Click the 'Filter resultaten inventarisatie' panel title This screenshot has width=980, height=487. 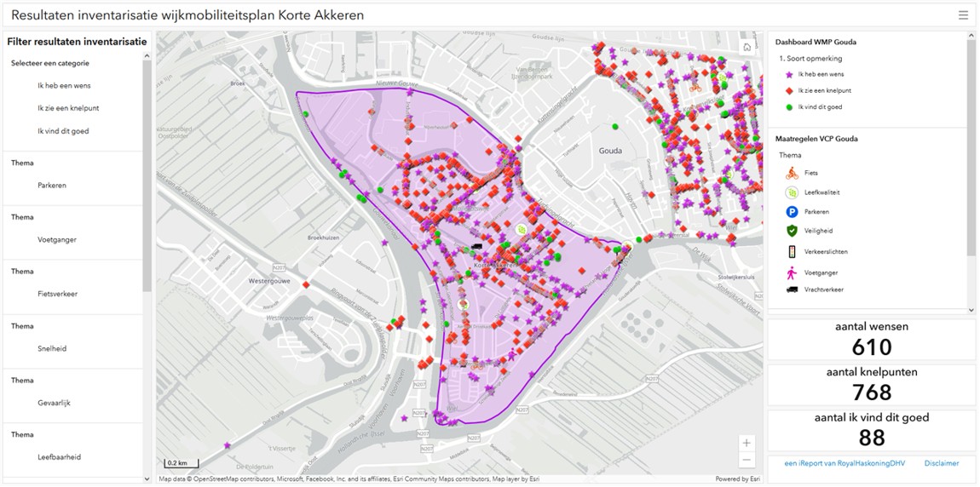coord(77,42)
